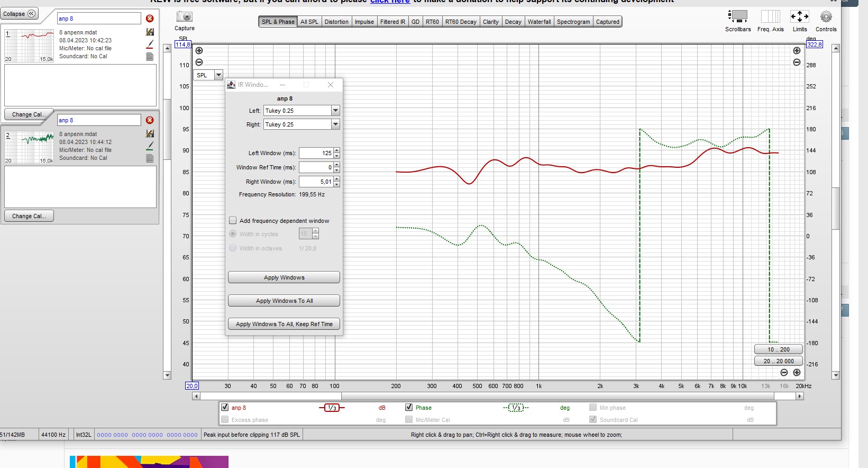
Task: Switch to the All SPL tab
Action: point(309,22)
